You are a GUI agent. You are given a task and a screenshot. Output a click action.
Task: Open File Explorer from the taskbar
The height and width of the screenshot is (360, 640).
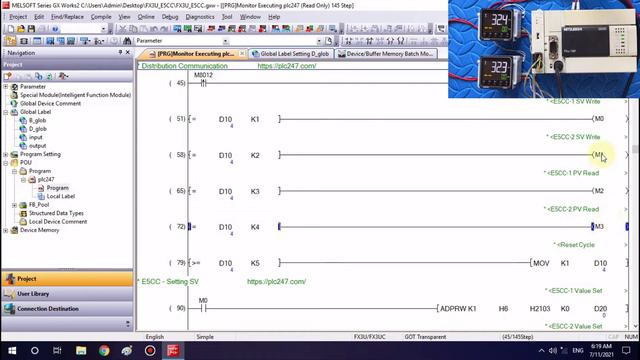81,351
